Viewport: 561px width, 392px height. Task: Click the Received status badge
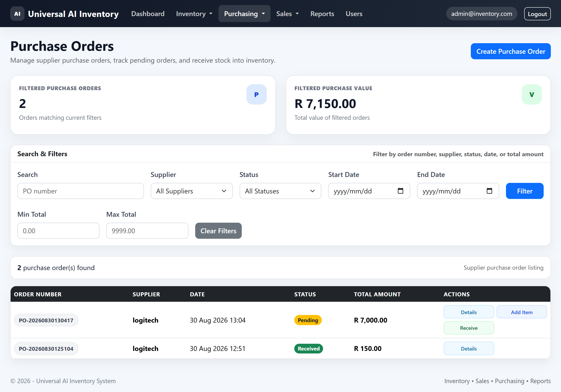(x=309, y=349)
